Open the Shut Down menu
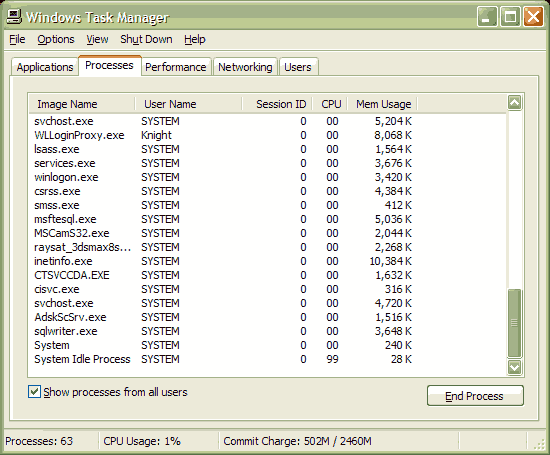 (x=146, y=39)
